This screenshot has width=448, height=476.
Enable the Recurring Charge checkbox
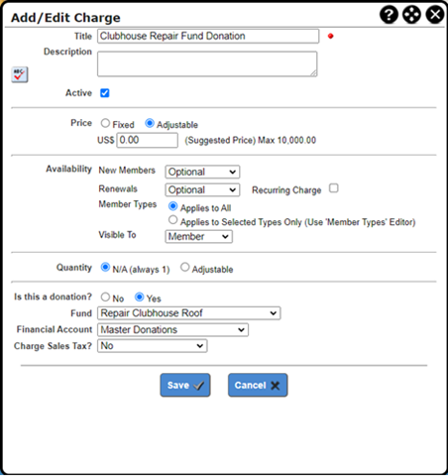pos(334,188)
